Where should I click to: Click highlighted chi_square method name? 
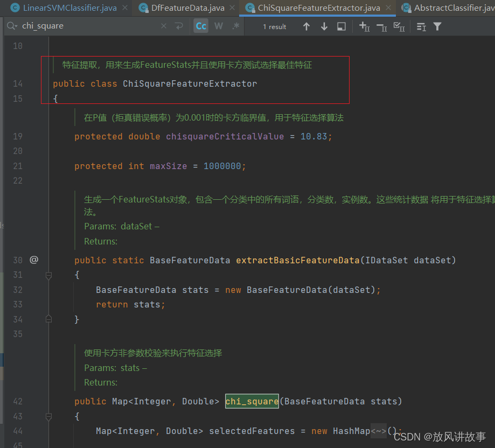click(252, 401)
